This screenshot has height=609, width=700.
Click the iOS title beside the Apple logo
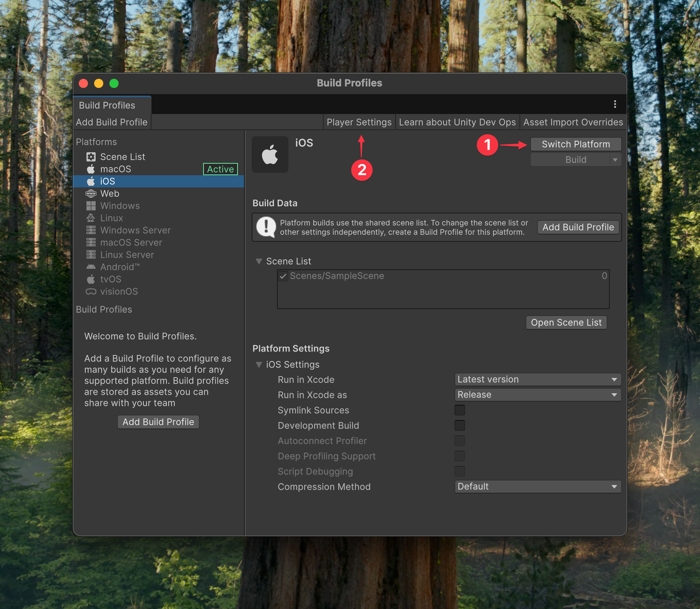[x=304, y=143]
